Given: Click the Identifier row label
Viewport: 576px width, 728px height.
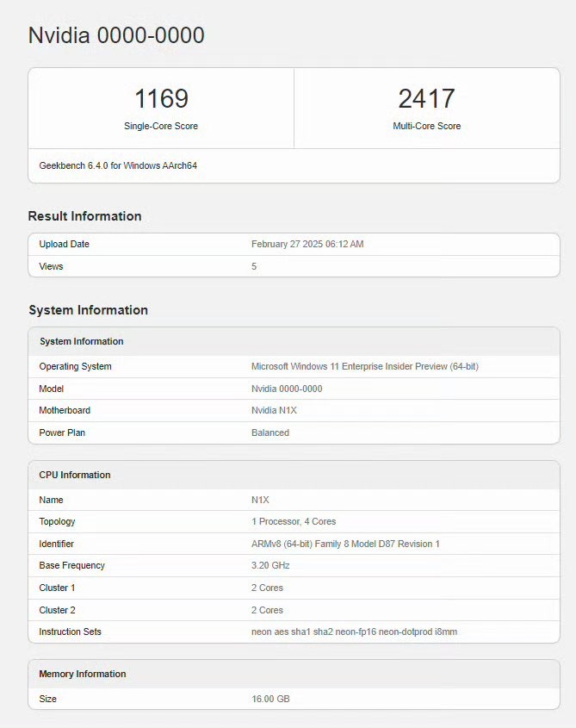Looking at the screenshot, I should [x=56, y=544].
